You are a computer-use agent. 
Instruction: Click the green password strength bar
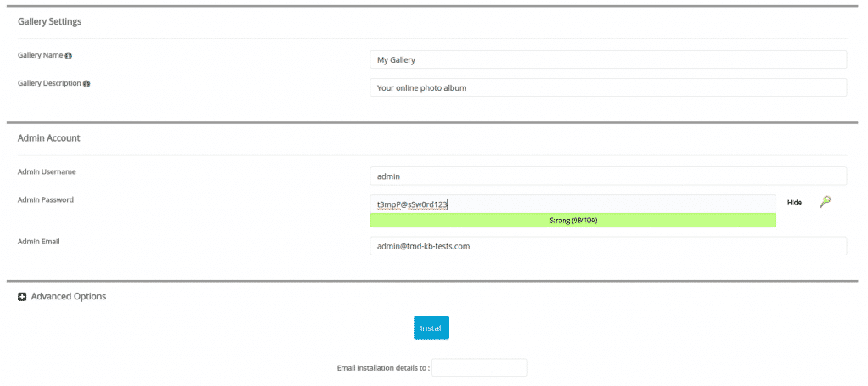pos(572,221)
